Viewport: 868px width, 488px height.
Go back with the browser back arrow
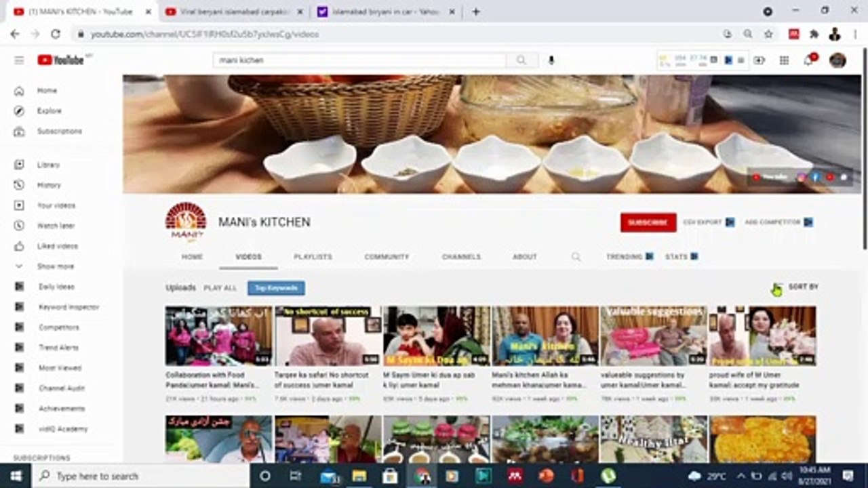(15, 34)
